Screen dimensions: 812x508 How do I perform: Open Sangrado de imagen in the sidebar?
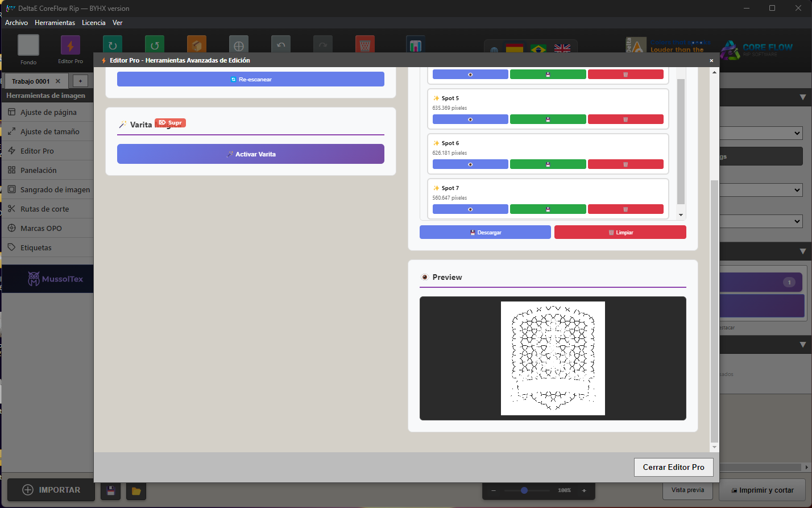coord(48,189)
